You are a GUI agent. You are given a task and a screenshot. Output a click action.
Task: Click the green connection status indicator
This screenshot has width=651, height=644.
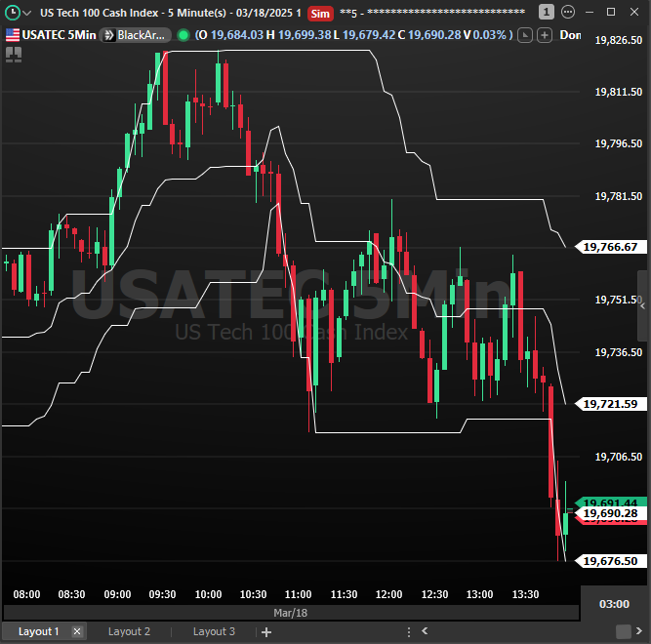pos(183,35)
